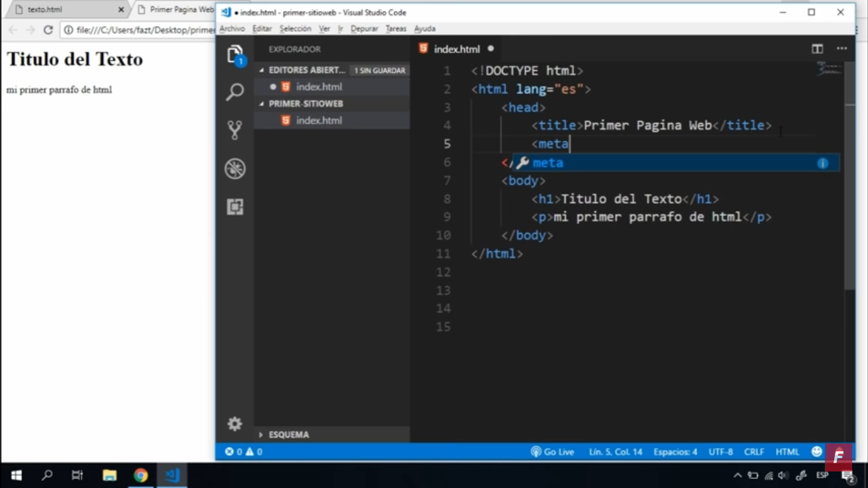The image size is (868, 488).
Task: Click the input language ESP indicator
Action: pyautogui.click(x=822, y=475)
